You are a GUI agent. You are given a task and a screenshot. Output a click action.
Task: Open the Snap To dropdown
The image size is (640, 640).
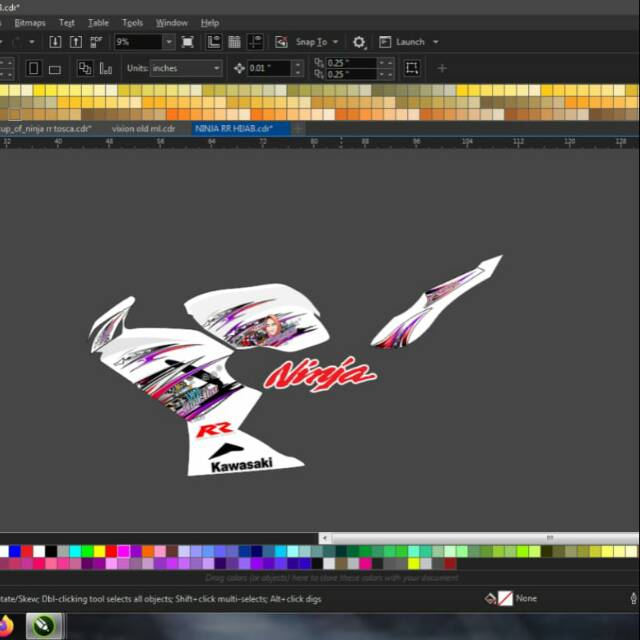pyautogui.click(x=336, y=42)
